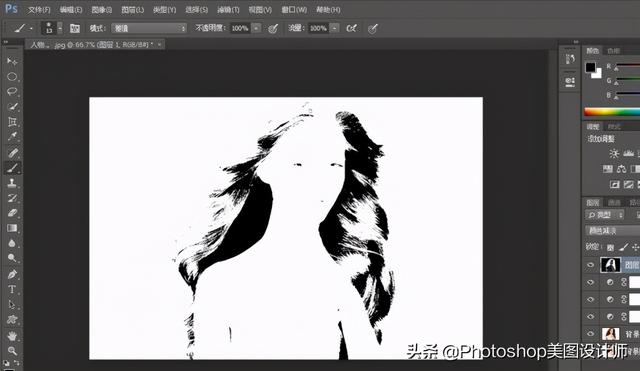Open the Window menu
The image size is (640, 371).
(294, 10)
